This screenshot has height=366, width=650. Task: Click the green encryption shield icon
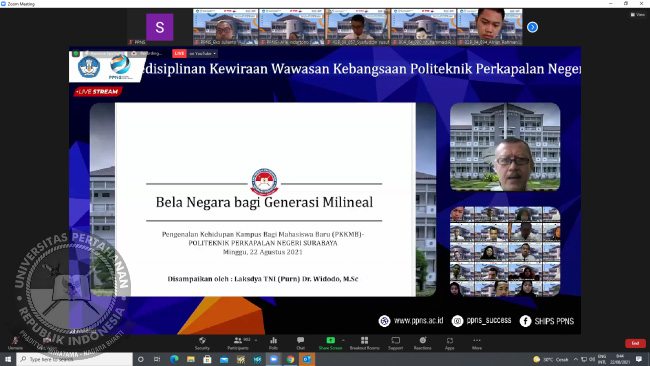tap(76, 53)
